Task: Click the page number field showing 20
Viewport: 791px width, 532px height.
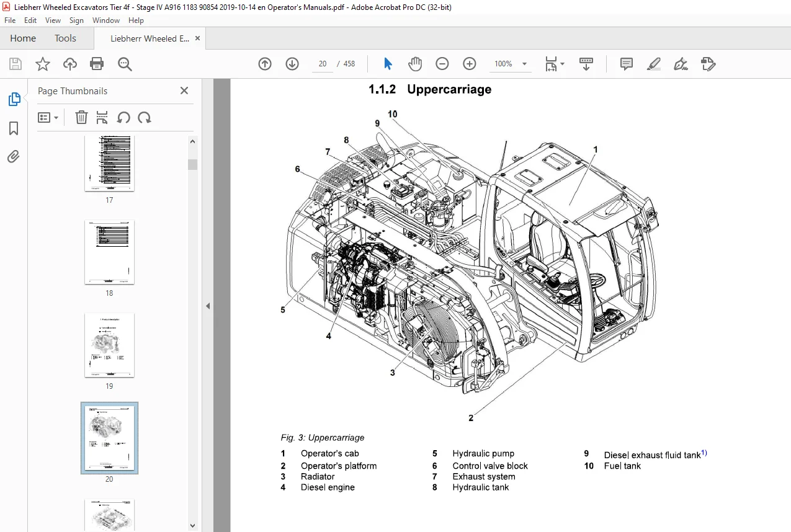Action: (323, 64)
